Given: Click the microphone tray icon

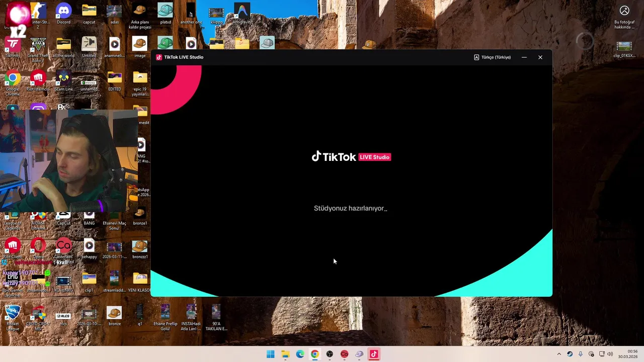Looking at the screenshot, I should (x=581, y=354).
